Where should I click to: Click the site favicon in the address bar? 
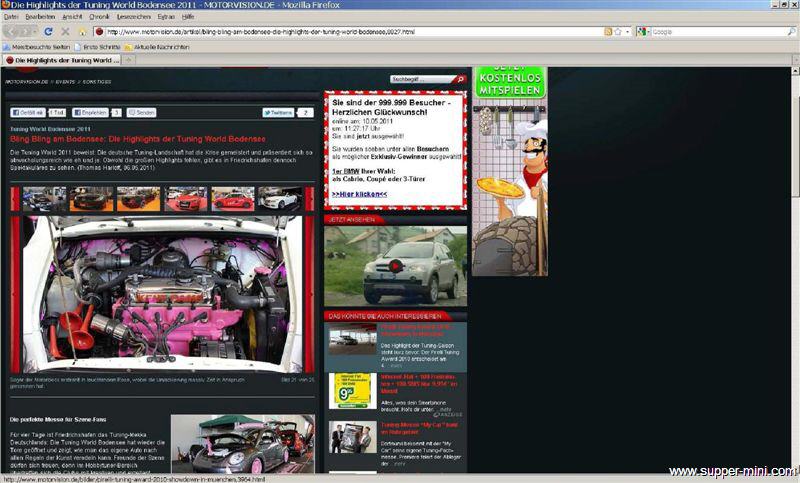click(99, 32)
